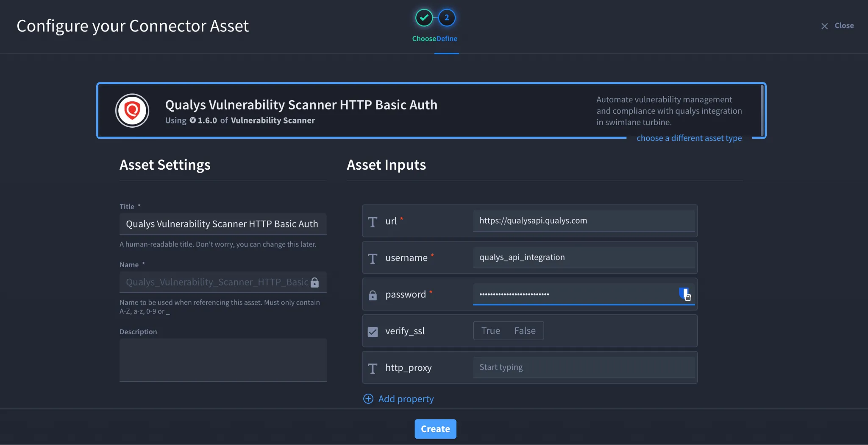Screen dimensions: 868x445
Task: Click the version badge icon before 1.6.0
Action: 193,120
